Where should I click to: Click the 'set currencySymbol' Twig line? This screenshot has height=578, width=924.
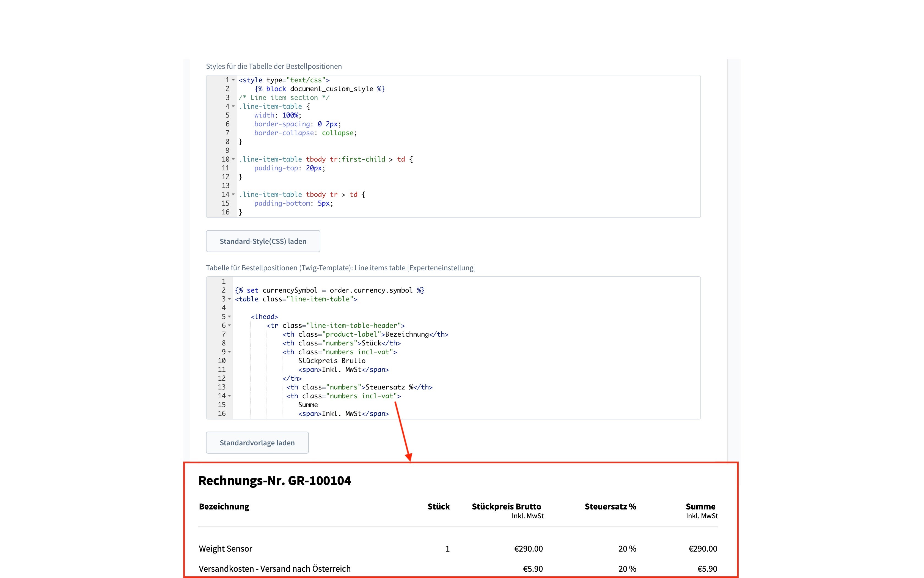330,290
